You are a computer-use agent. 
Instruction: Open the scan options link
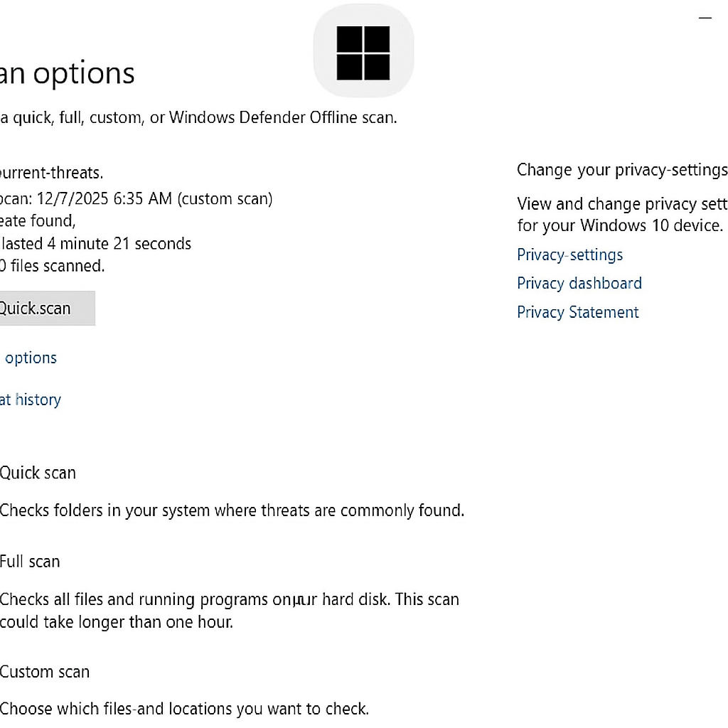tap(28, 358)
